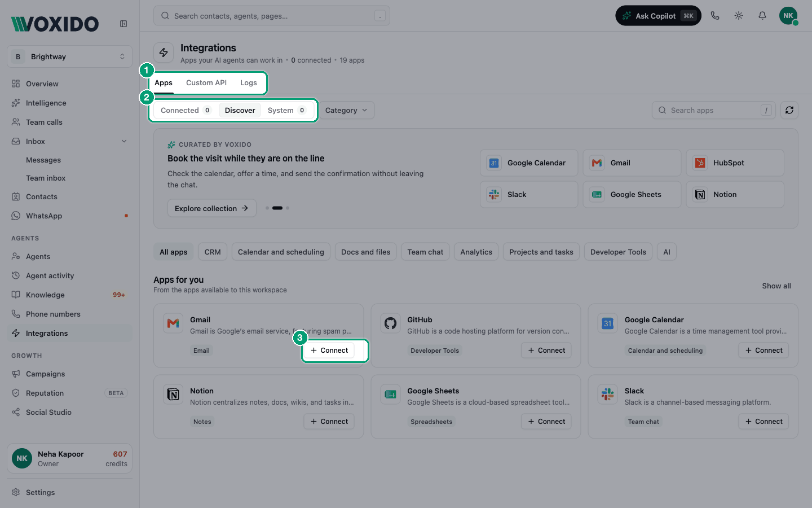The width and height of the screenshot is (812, 508).
Task: Open the phone dialer icon in header
Action: click(x=715, y=16)
